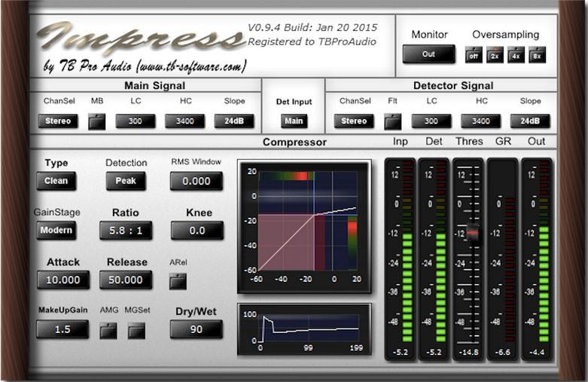Click the Ratio 5.8 : 1 field
The image size is (588, 382).
point(126,231)
